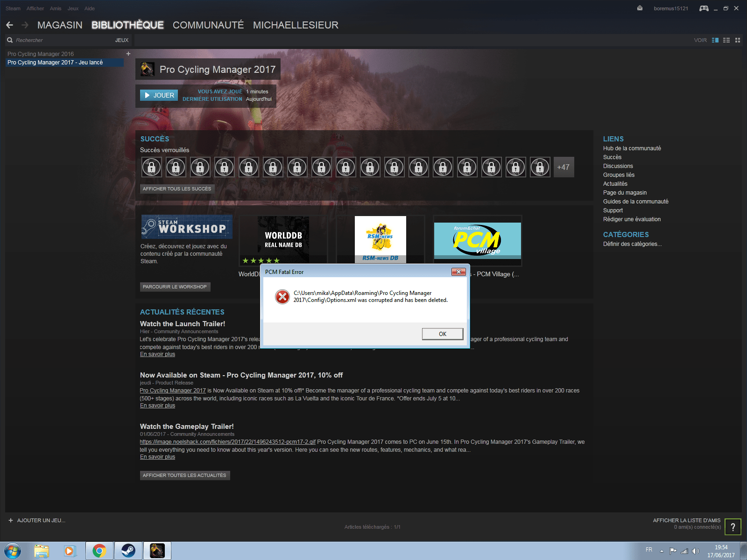Select Pro Cycling Manager 2017 - Jeu lancé

64,63
